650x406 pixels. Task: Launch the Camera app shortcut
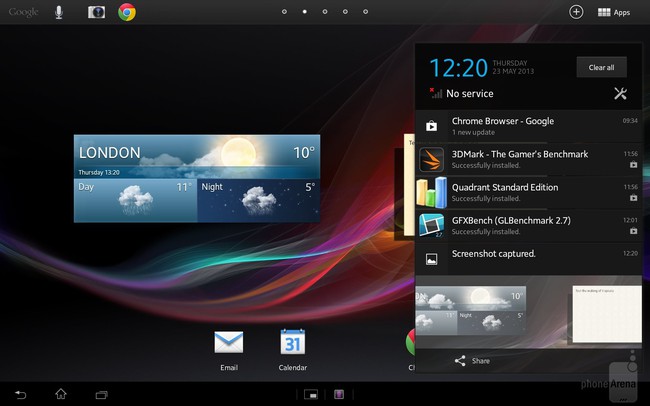point(96,12)
